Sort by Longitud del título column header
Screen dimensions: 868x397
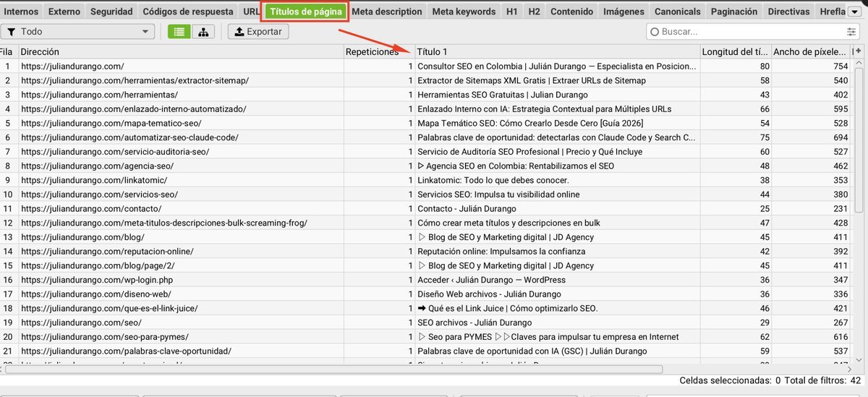tap(734, 52)
